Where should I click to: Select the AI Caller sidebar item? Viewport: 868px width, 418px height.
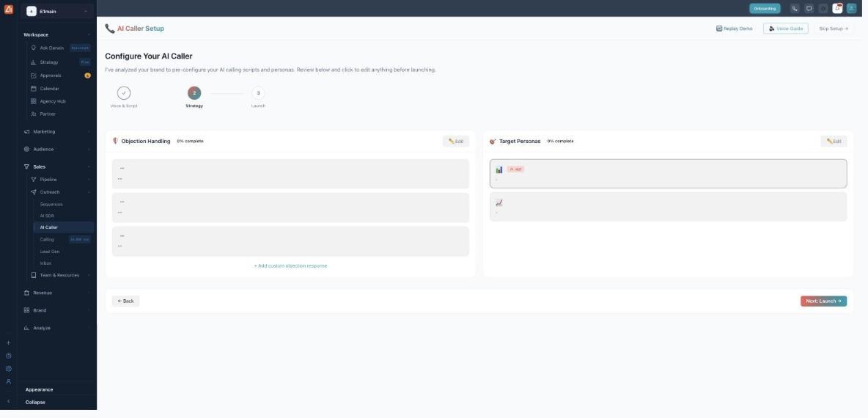tap(63, 227)
